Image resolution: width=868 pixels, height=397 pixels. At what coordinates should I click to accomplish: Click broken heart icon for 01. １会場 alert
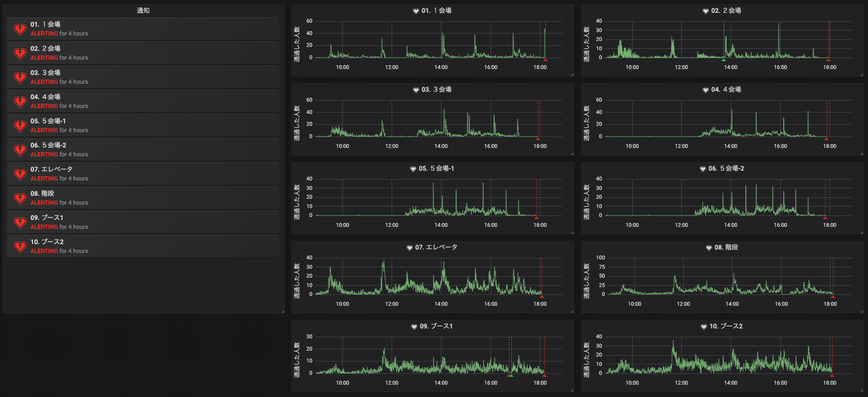[20, 29]
